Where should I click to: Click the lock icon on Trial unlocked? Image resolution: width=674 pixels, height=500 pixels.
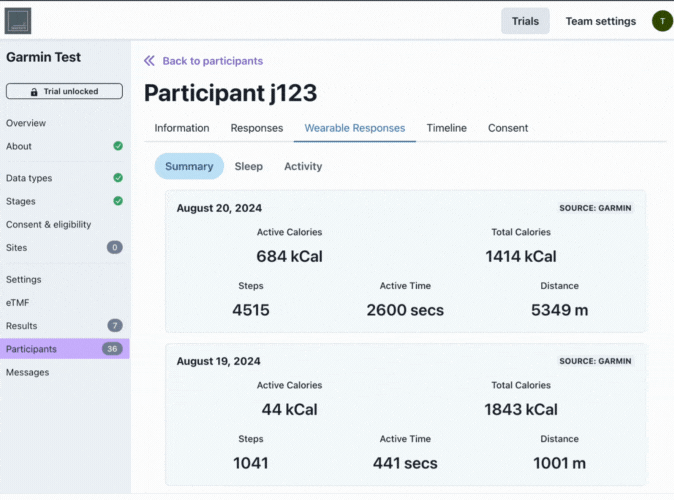pos(35,92)
